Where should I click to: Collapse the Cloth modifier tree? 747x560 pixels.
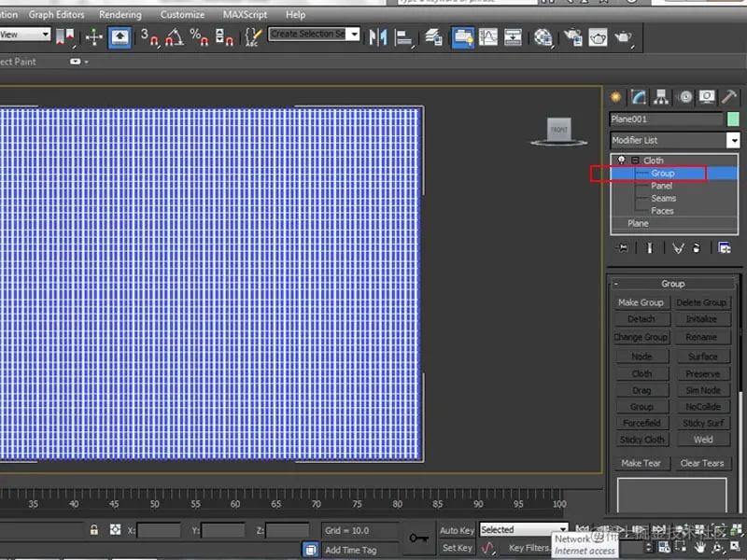[635, 161]
